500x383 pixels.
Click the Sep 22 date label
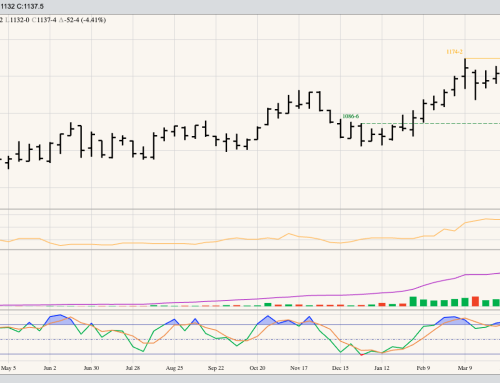click(216, 368)
